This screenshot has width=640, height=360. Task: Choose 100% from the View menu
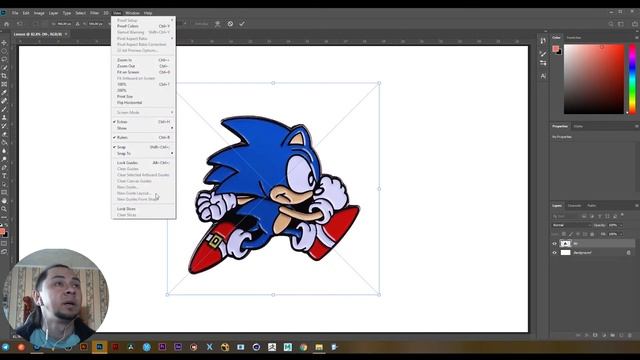(x=143, y=84)
